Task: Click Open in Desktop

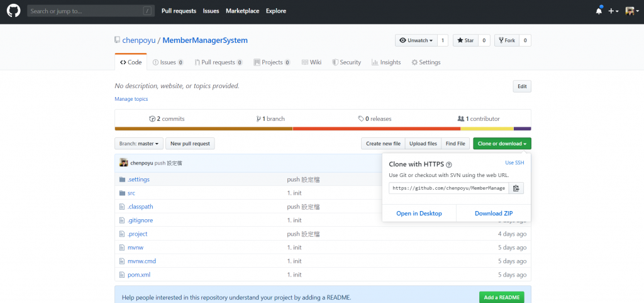Action: [419, 214]
